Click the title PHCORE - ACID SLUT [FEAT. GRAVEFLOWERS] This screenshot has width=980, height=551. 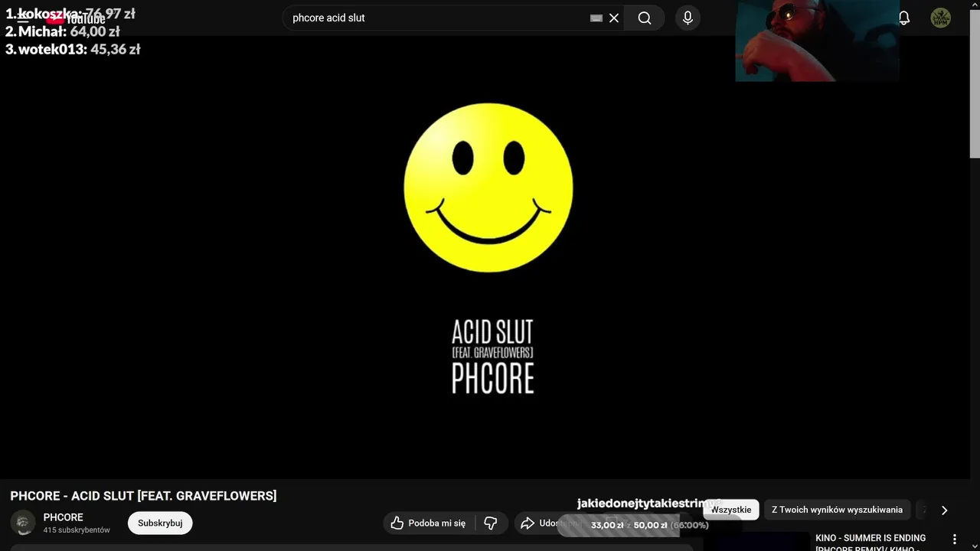click(143, 496)
